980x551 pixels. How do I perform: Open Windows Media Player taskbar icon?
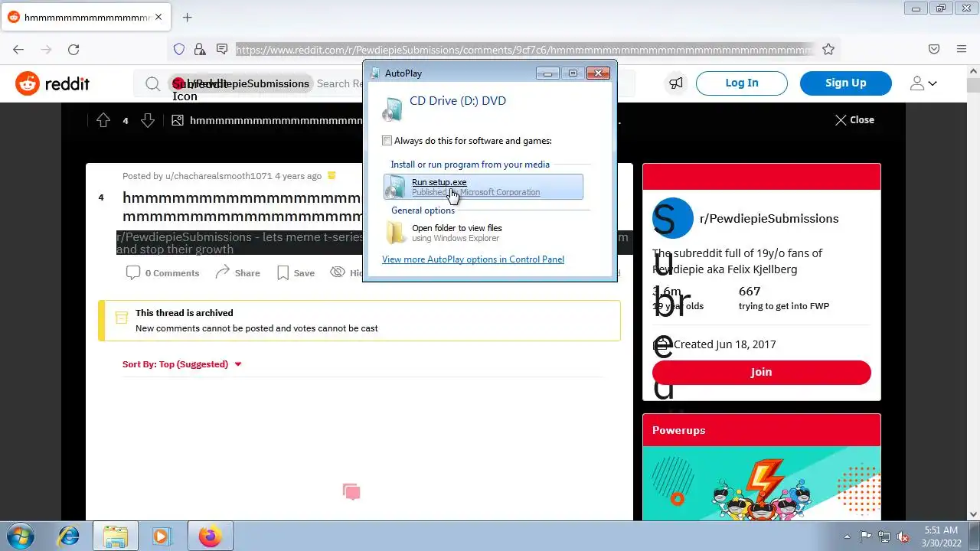click(161, 536)
